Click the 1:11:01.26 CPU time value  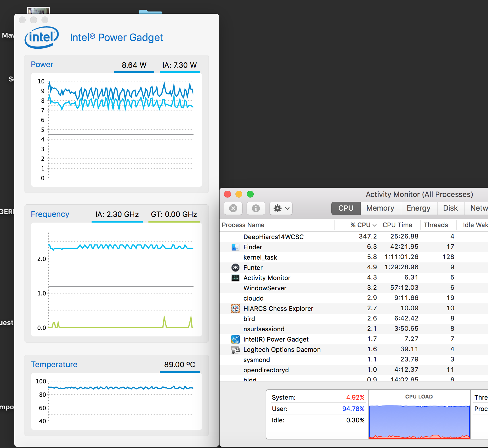pyautogui.click(x=401, y=257)
